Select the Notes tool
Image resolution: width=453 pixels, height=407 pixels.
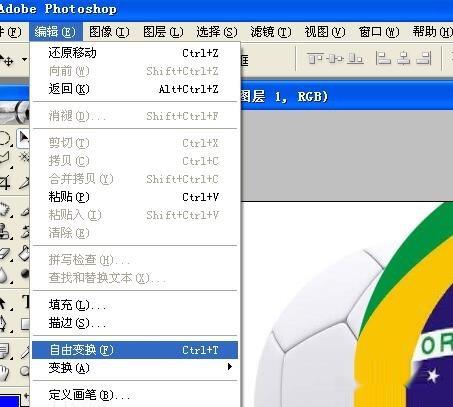5,351
